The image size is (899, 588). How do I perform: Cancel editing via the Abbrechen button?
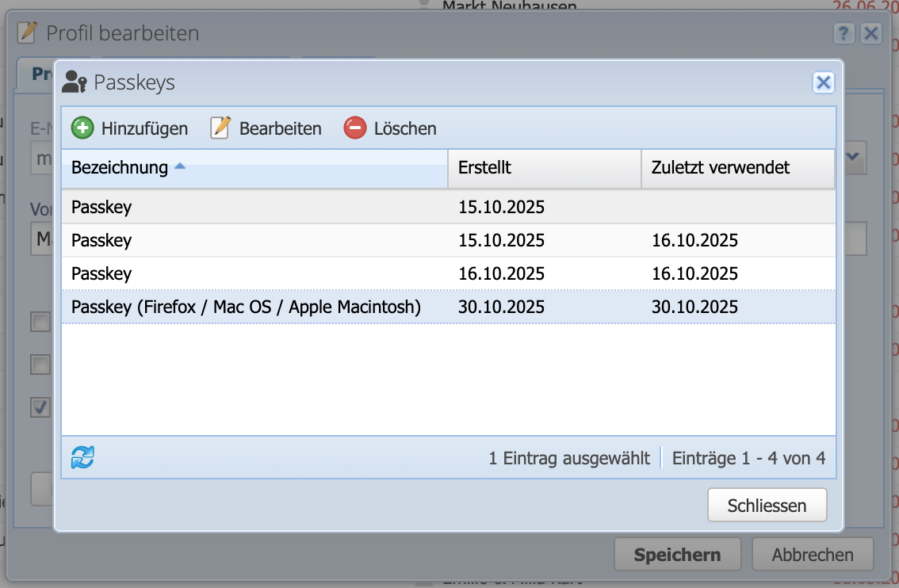812,554
